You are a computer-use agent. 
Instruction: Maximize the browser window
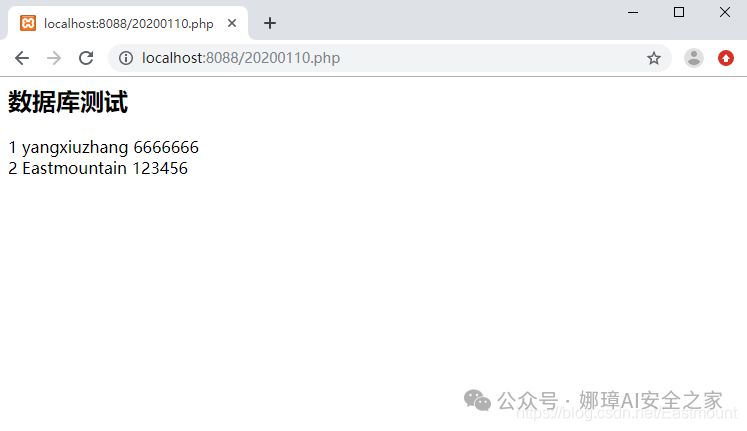(x=679, y=12)
